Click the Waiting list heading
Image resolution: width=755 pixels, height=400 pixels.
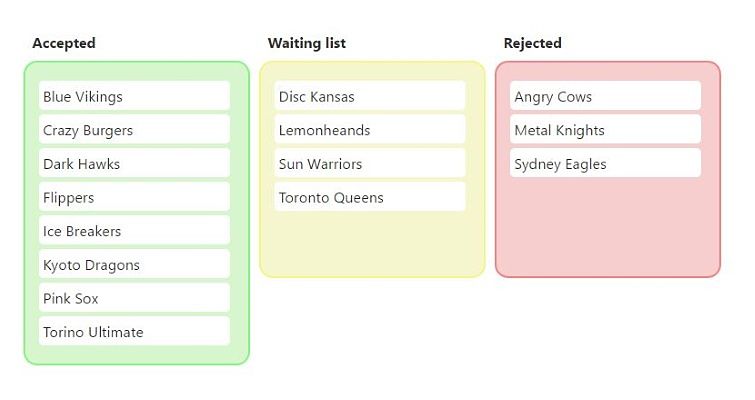pyautogui.click(x=307, y=43)
